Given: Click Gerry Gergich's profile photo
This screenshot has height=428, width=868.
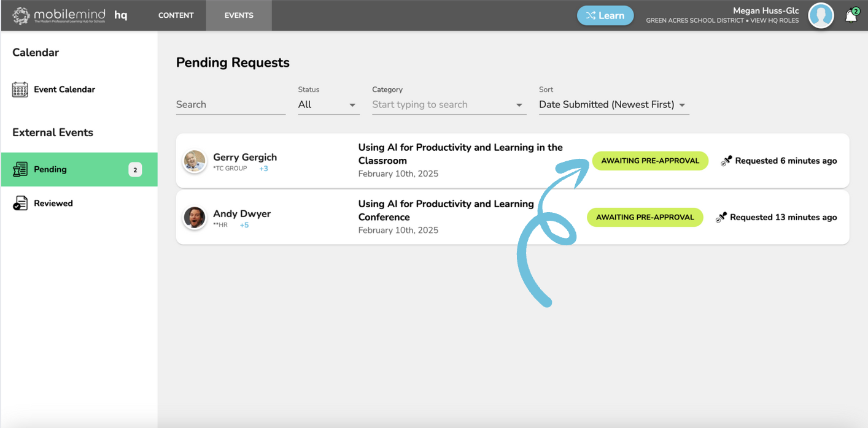Looking at the screenshot, I should tap(195, 161).
